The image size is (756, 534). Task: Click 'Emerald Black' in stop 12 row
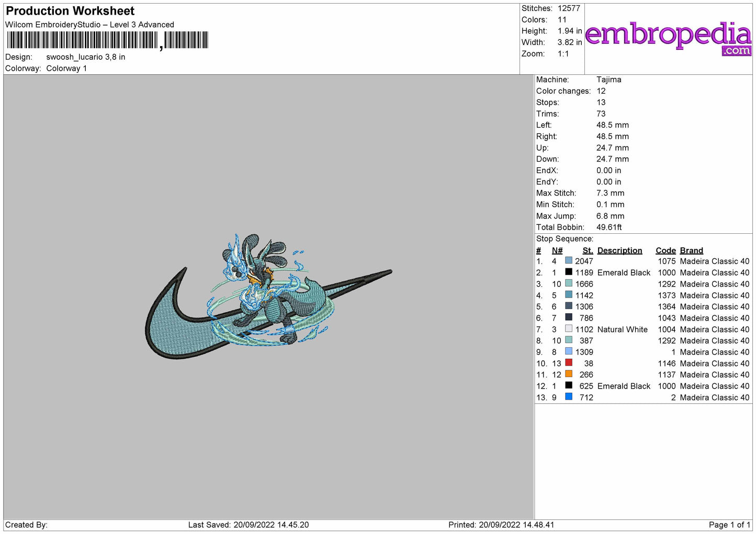point(624,387)
